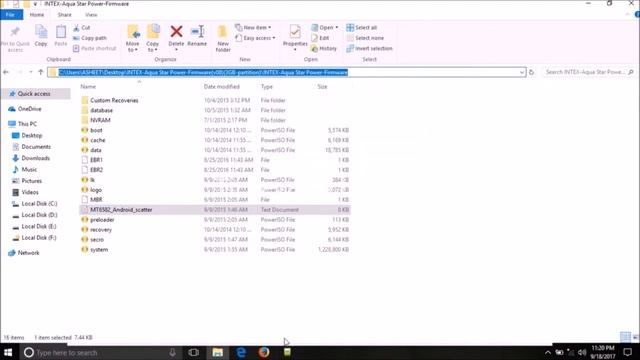Open the Open dropdown in ribbon
This screenshot has height=360, width=640.
click(x=324, y=27)
